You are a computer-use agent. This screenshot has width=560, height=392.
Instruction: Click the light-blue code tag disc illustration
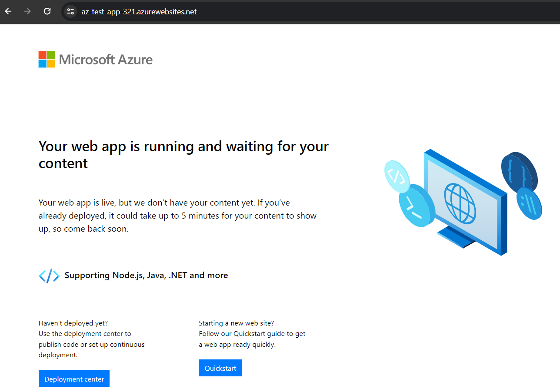(x=397, y=176)
